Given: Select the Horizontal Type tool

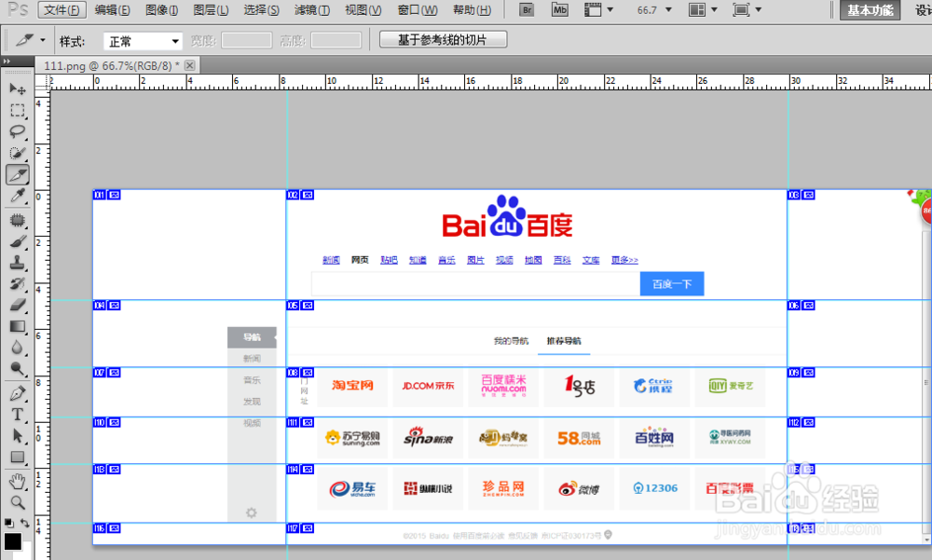Looking at the screenshot, I should 17,415.
